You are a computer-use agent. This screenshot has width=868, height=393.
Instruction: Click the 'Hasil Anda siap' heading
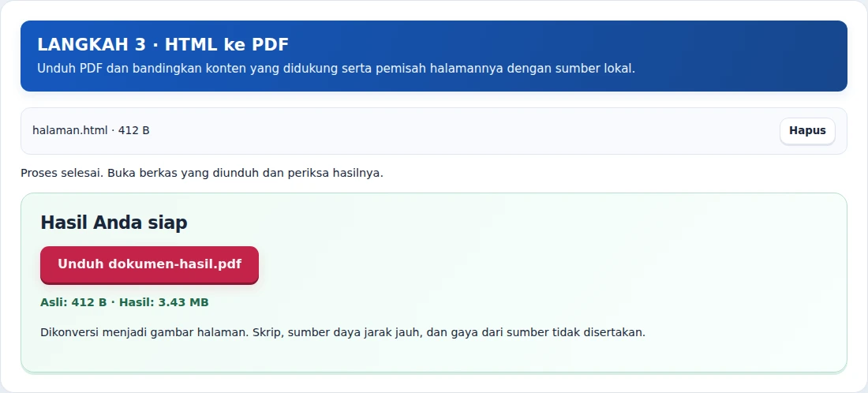(114, 223)
